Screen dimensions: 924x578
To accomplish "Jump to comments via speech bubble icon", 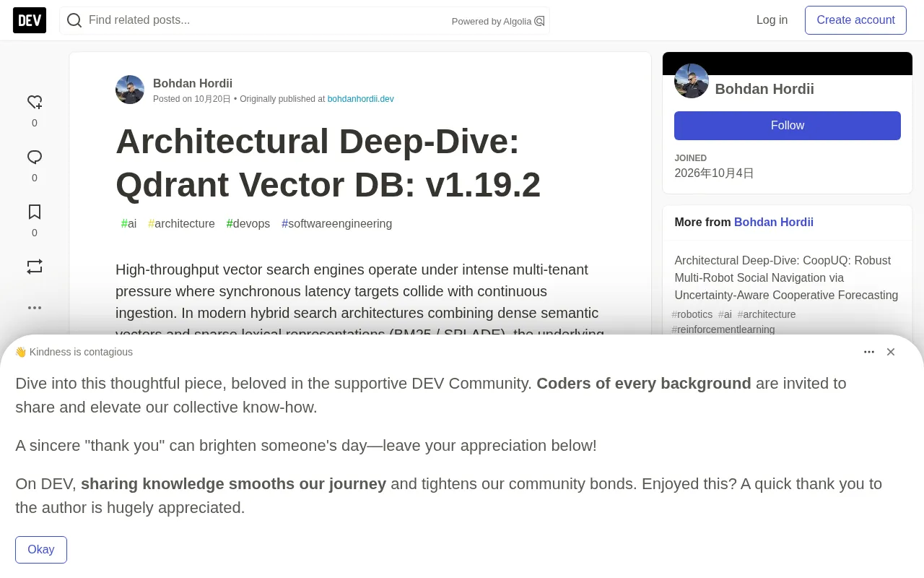I will click(x=35, y=157).
